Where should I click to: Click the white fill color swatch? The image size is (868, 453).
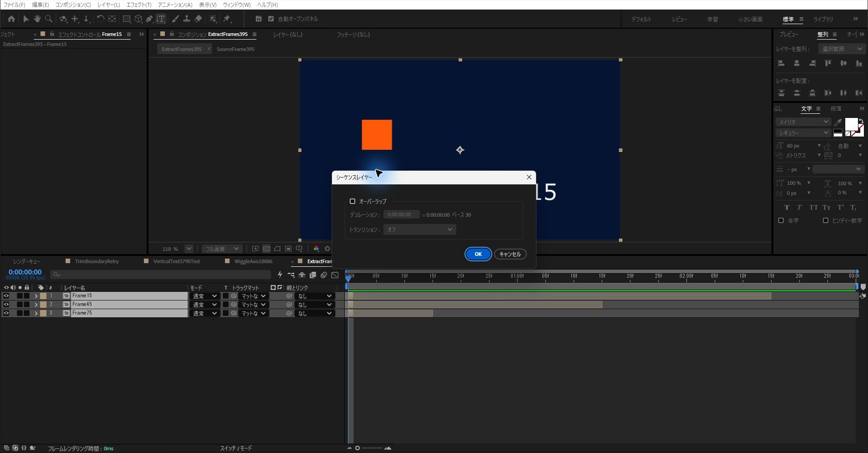(851, 124)
